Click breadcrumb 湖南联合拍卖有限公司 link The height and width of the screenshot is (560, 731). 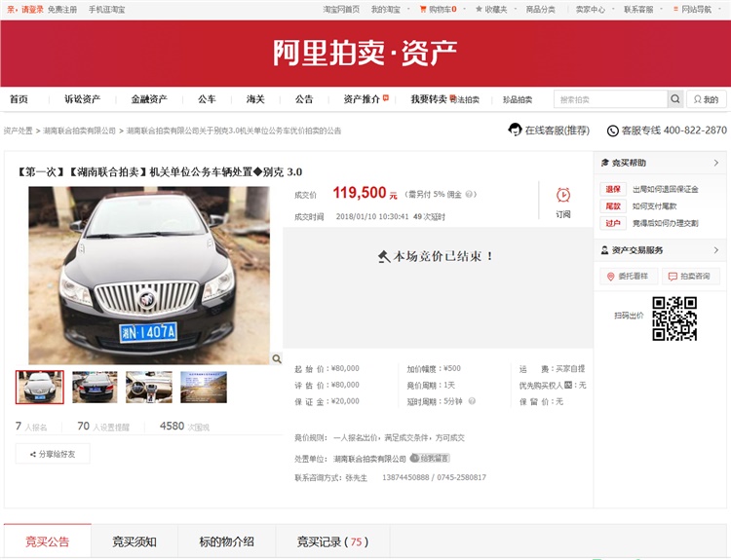tap(79, 131)
